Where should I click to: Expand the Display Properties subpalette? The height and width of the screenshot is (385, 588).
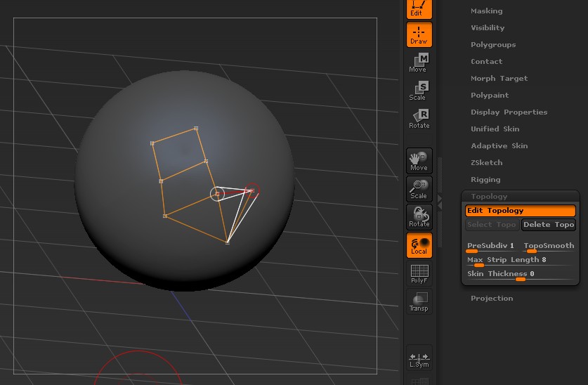[509, 112]
